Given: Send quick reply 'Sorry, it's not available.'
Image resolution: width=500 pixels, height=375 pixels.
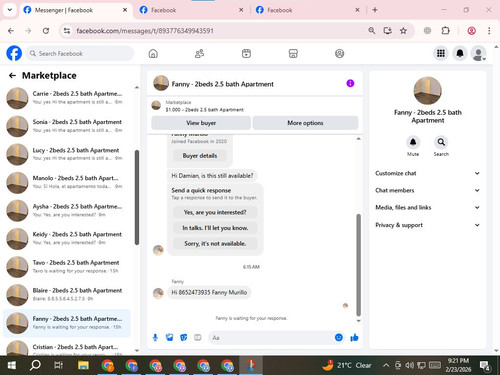Looking at the screenshot, I should coord(215,244).
